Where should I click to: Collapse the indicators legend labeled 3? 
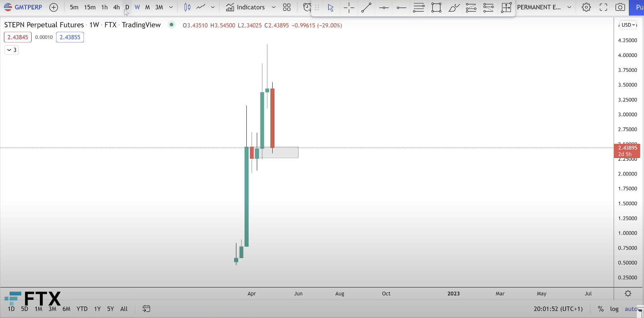point(11,50)
